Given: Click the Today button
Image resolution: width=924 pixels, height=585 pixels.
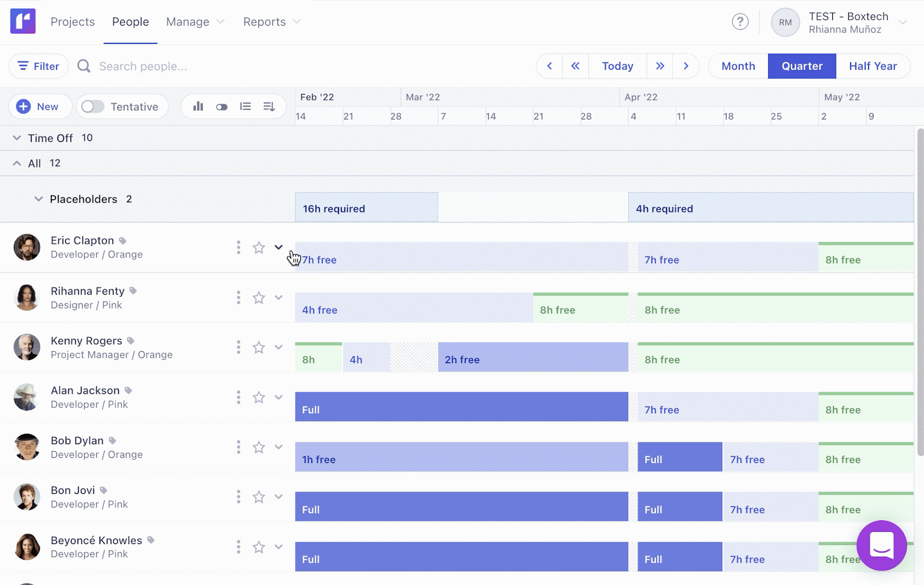Looking at the screenshot, I should [617, 66].
